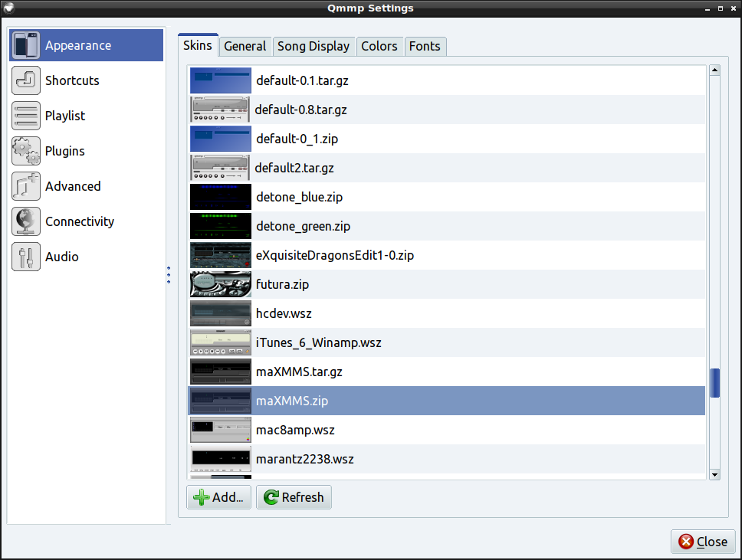Open the Plugins gears icon
Image resolution: width=742 pixels, height=560 pixels.
pos(26,151)
